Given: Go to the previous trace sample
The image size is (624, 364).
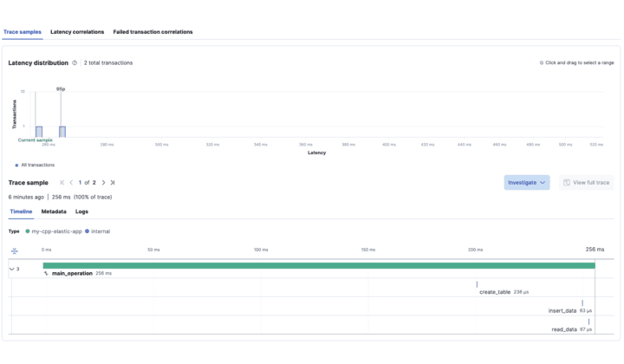Looking at the screenshot, I should (x=71, y=183).
